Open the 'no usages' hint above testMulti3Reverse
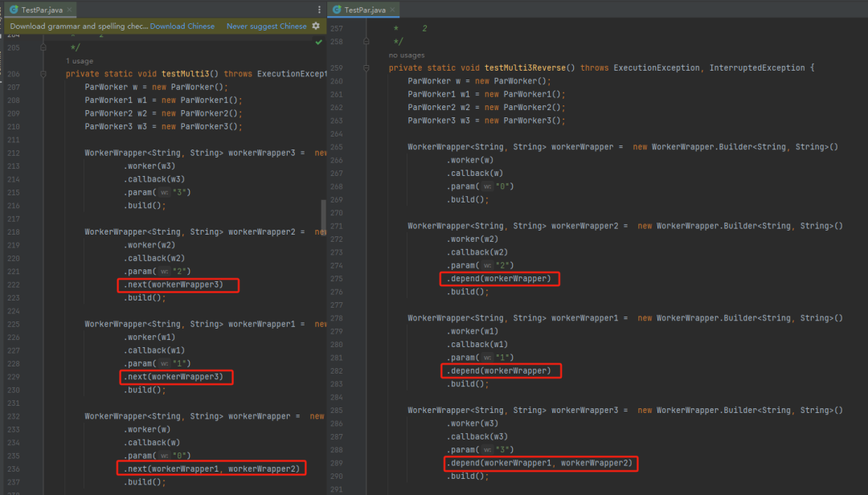Viewport: 868px width, 495px height. point(407,55)
